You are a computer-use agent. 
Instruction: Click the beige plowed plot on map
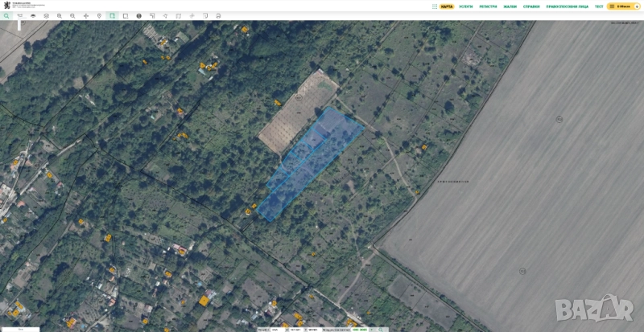[x=298, y=113]
